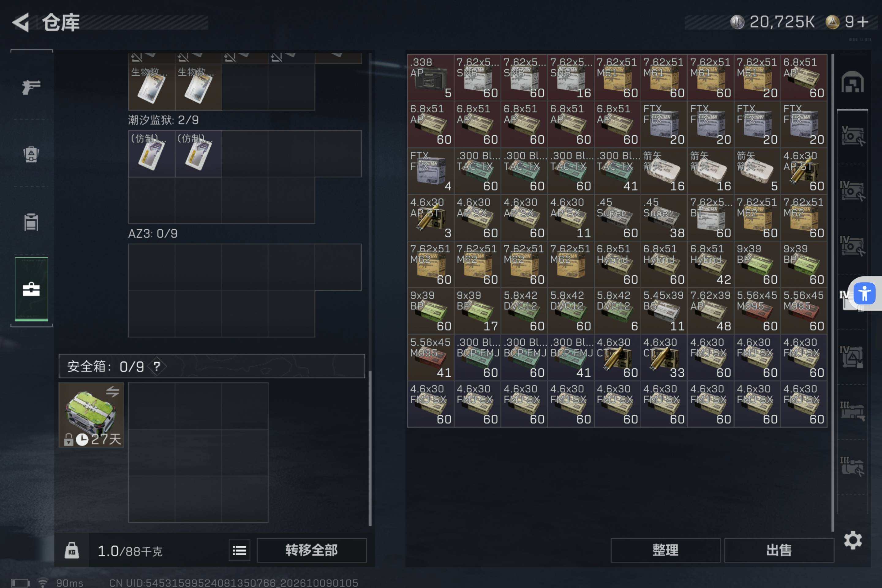The height and width of the screenshot is (588, 882).
Task: Open the weapons tab pistol icon
Action: [31, 87]
